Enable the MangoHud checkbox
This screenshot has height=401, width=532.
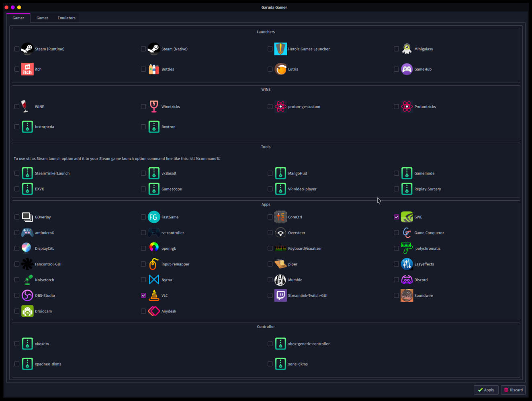(x=270, y=173)
